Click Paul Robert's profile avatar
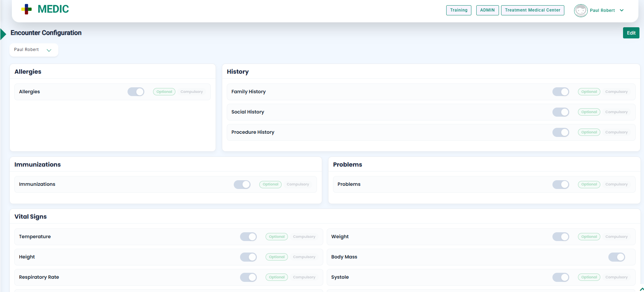This screenshot has height=292, width=644. click(580, 10)
